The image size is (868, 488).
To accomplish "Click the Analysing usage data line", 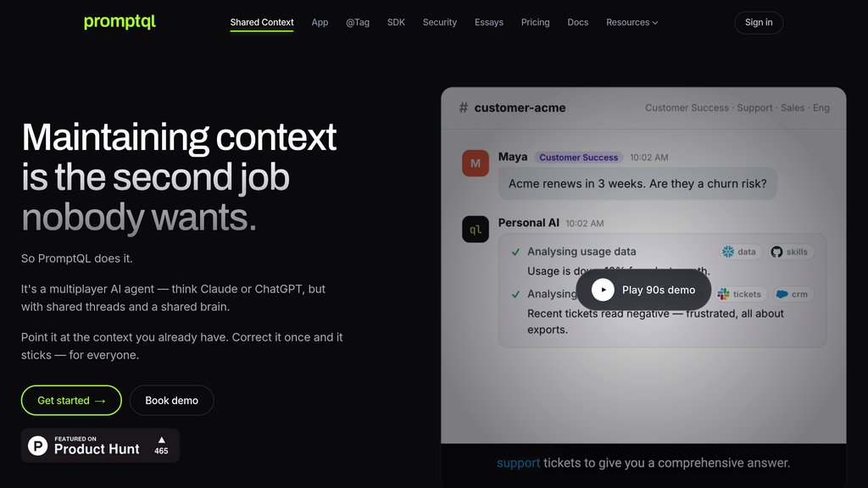I will point(581,252).
